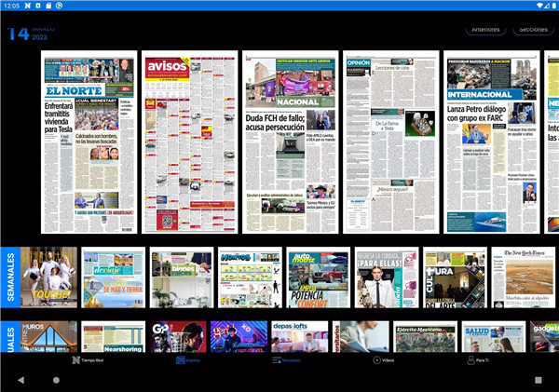
Task: Open the Opinión section page
Action: click(391, 142)
